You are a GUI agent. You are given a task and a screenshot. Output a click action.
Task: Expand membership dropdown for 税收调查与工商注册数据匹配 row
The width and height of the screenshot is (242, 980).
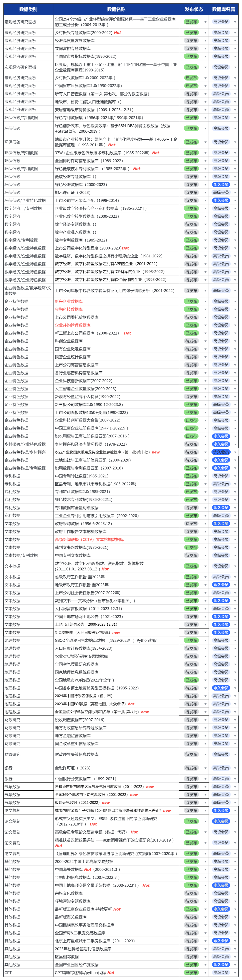235,436
